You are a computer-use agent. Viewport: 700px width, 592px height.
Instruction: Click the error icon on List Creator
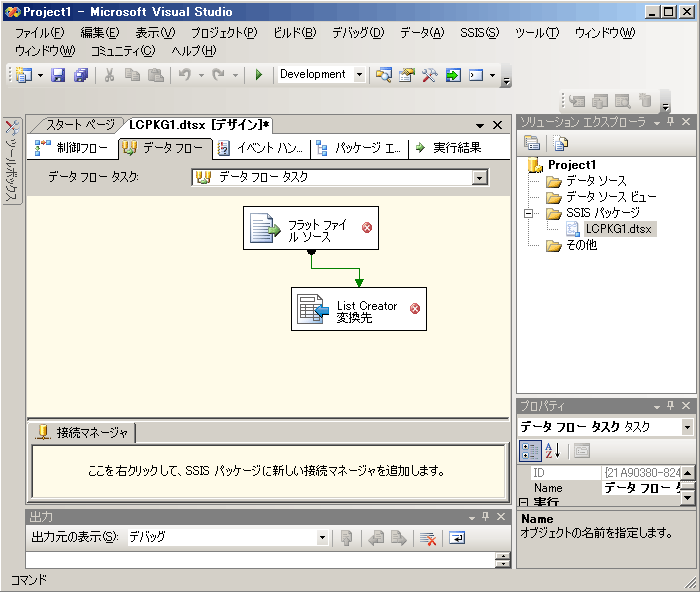pyautogui.click(x=415, y=309)
